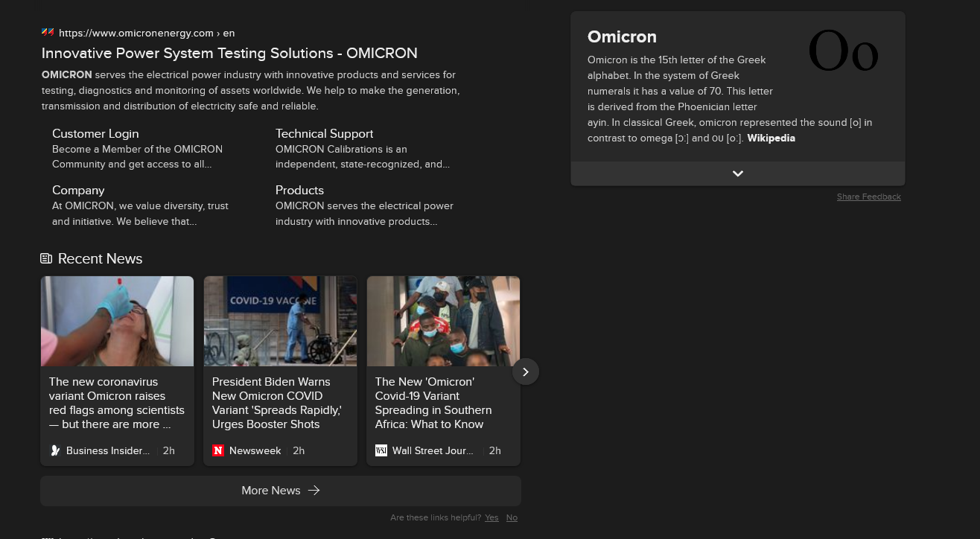This screenshot has height=539, width=980.
Task: Answer No to links helpful question
Action: 512,517
